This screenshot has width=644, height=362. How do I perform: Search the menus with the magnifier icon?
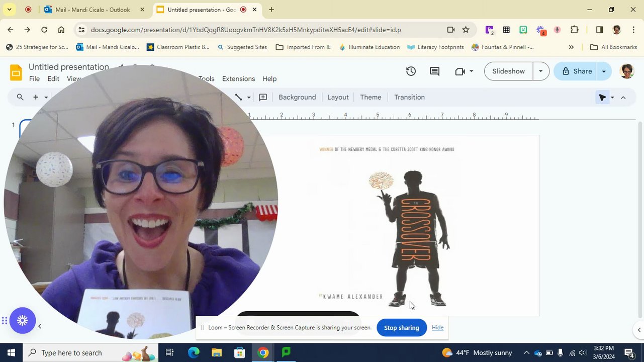pyautogui.click(x=20, y=97)
